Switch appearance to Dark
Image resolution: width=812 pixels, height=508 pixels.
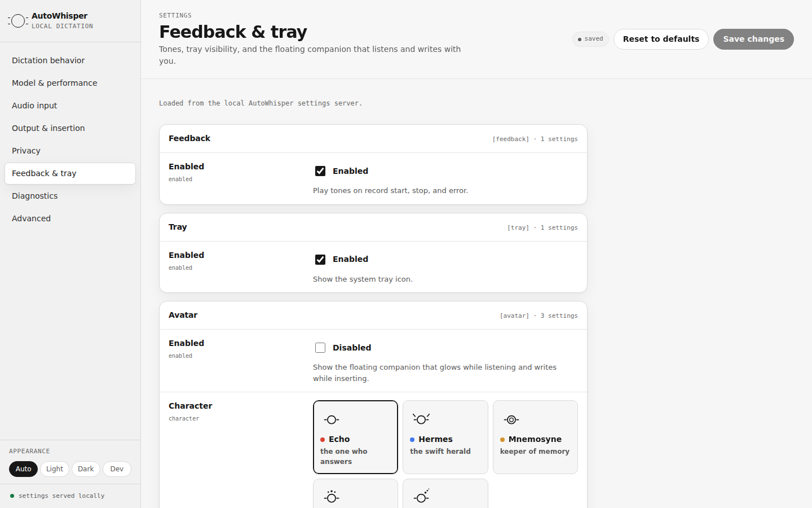click(86, 469)
